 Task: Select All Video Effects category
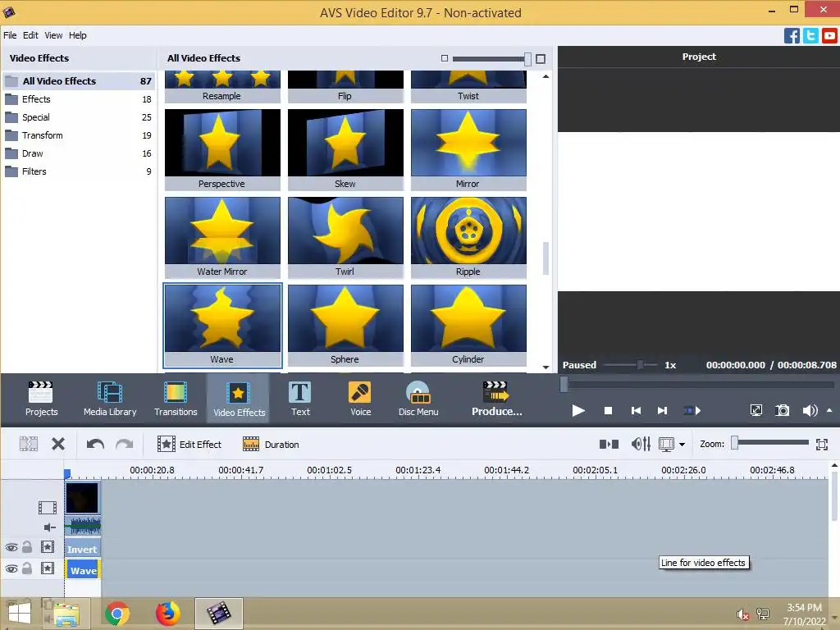(79, 81)
